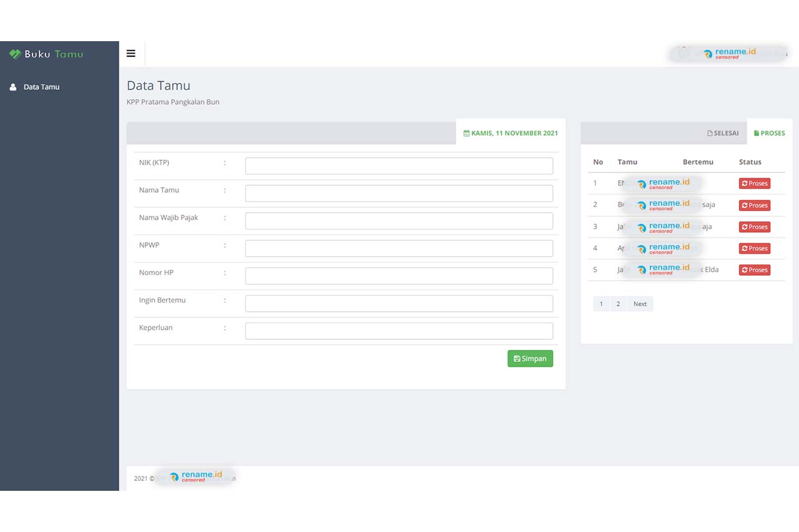Switch to the Selesai tab

(x=723, y=133)
